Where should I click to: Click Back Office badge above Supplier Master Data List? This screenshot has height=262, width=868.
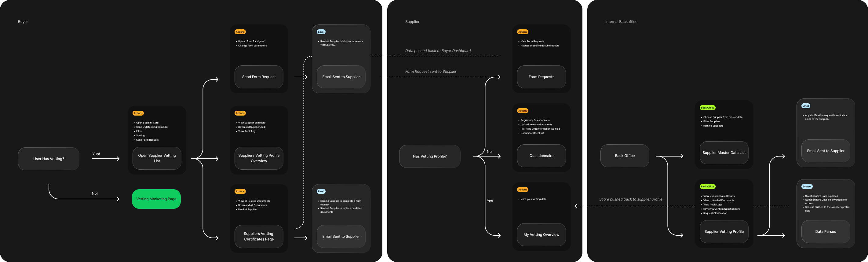point(707,108)
